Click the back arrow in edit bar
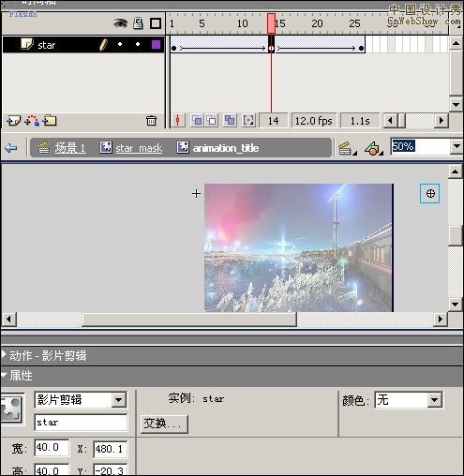The width and height of the screenshot is (464, 476). coord(11,148)
